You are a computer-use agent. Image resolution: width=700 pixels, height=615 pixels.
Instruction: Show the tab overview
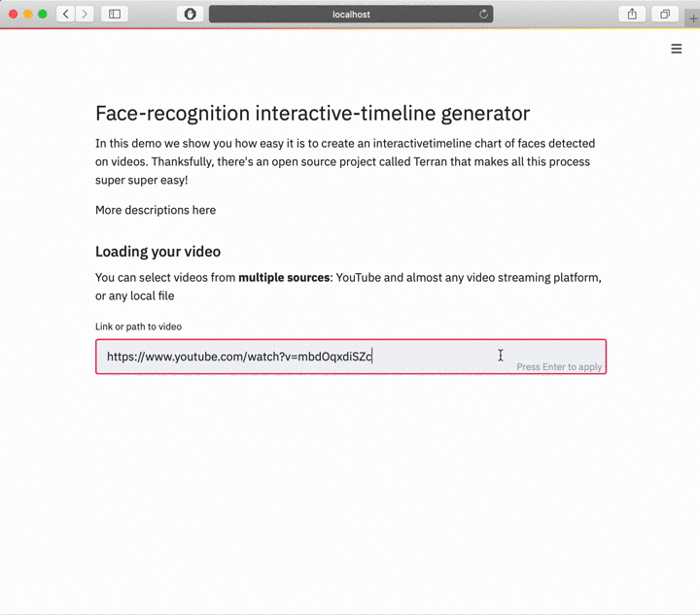(665, 15)
